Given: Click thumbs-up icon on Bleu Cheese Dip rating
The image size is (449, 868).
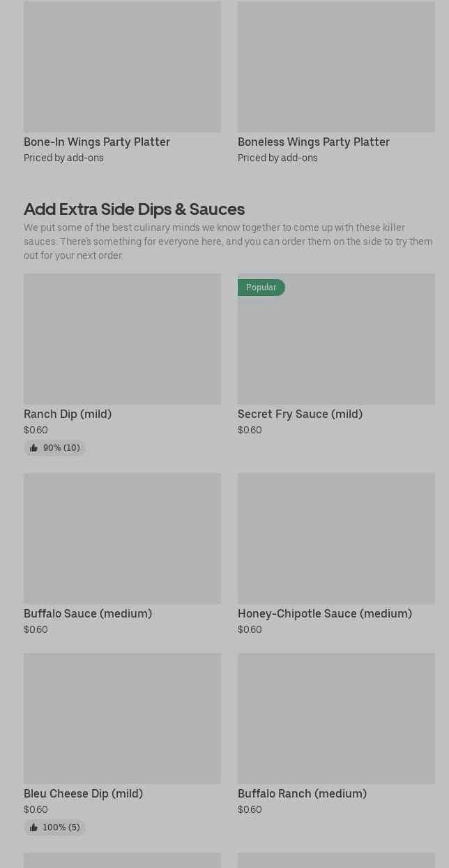Looking at the screenshot, I should 33,828.
